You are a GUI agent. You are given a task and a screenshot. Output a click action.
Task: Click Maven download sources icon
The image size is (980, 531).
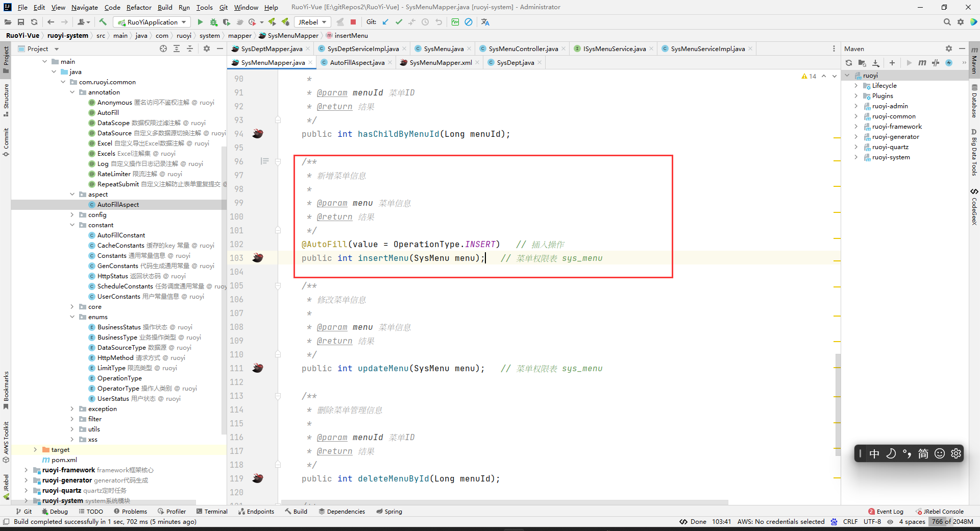(876, 63)
